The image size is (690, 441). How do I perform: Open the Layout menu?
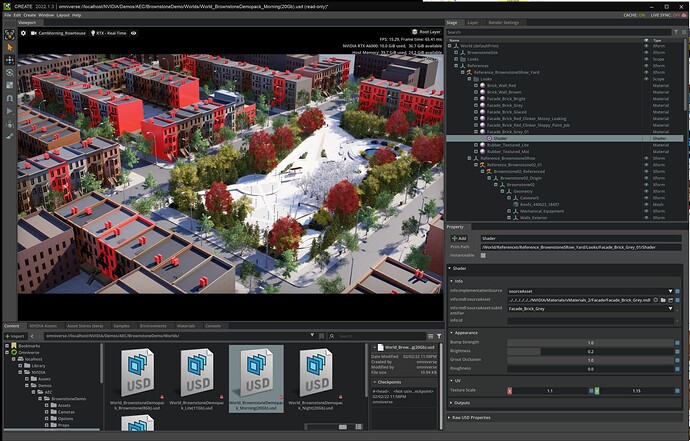(x=63, y=15)
